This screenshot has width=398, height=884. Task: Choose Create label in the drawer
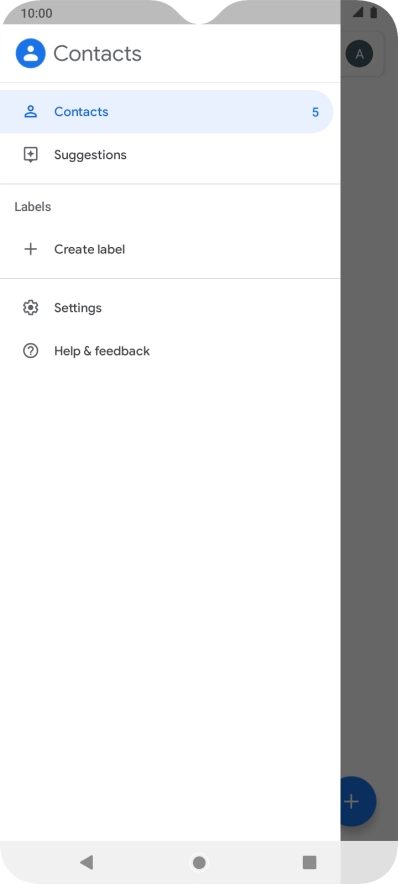tap(170, 249)
